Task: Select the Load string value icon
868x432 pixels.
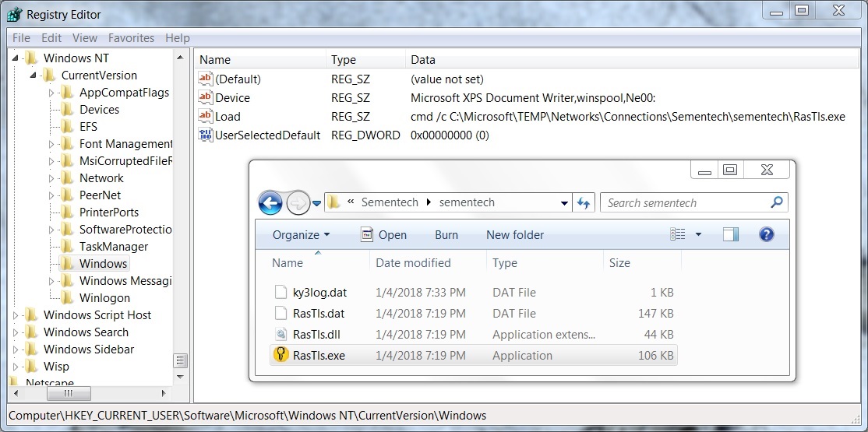Action: pos(206,116)
